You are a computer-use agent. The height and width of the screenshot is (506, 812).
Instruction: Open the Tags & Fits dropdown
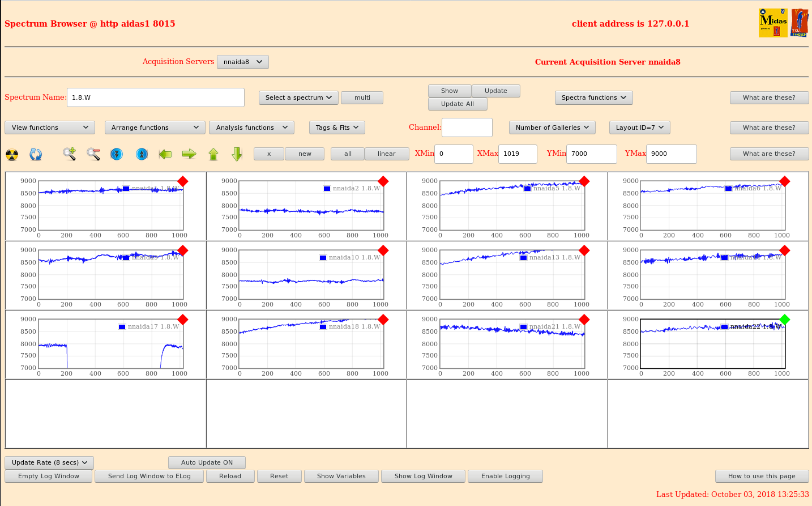tap(337, 127)
